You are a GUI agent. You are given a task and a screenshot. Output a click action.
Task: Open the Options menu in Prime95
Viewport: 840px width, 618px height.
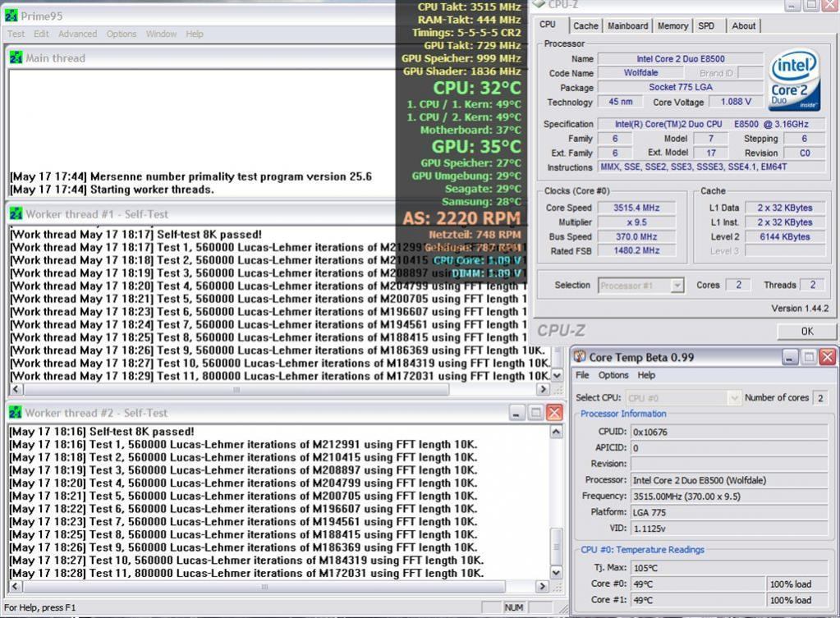[x=122, y=34]
